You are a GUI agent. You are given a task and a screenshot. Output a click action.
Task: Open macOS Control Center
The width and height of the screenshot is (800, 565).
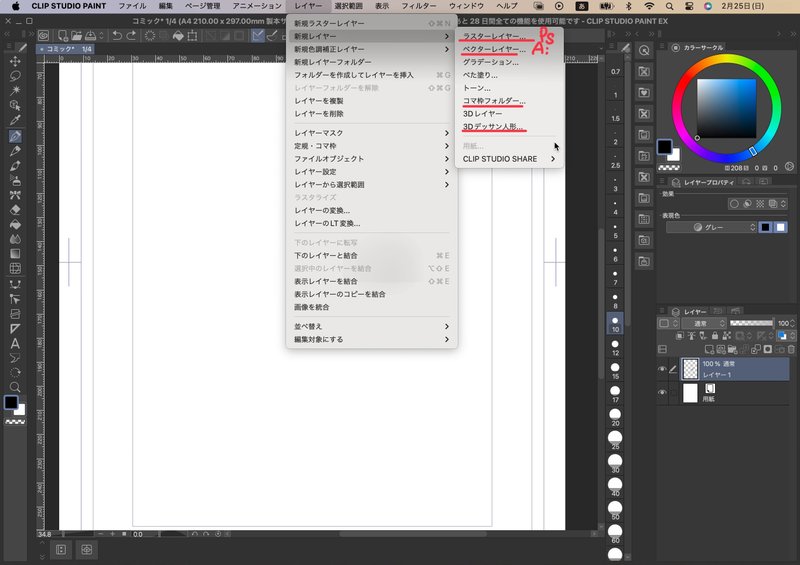[688, 6]
